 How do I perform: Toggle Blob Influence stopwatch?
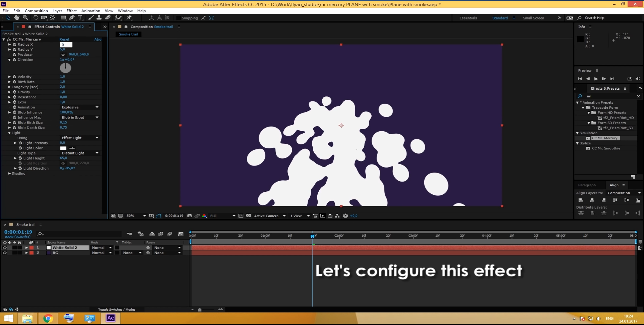(x=14, y=112)
